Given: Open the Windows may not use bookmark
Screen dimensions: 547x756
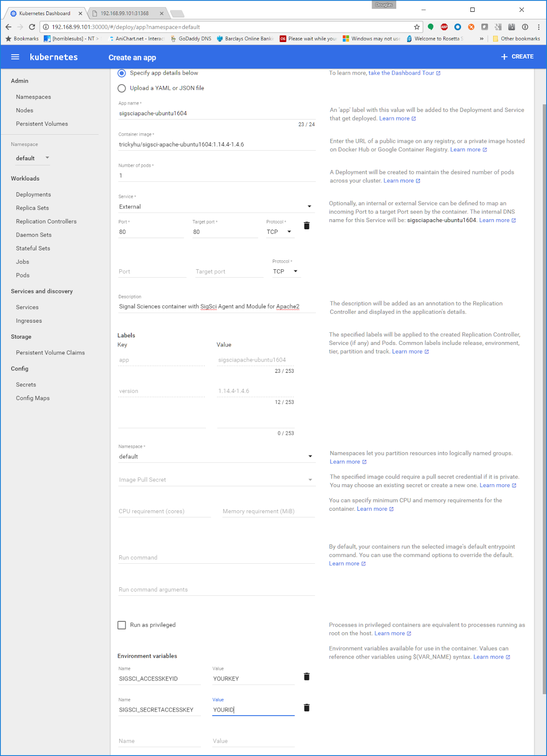Looking at the screenshot, I should pos(372,39).
